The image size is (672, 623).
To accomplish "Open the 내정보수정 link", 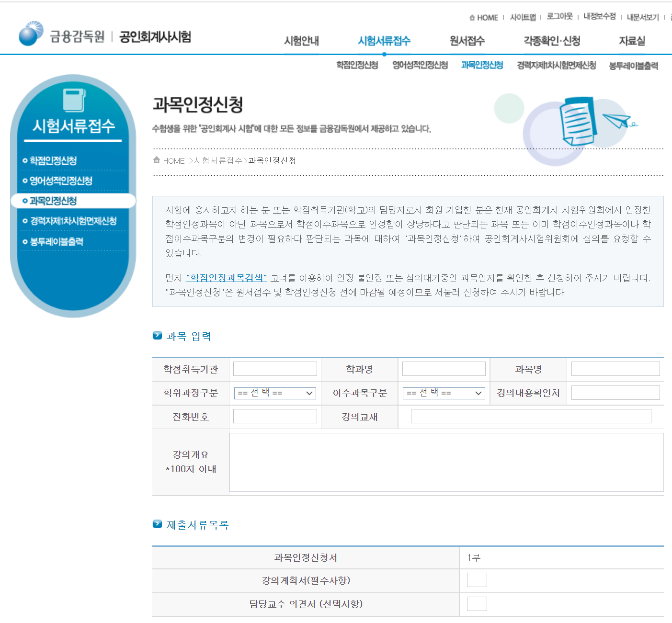I will (600, 17).
